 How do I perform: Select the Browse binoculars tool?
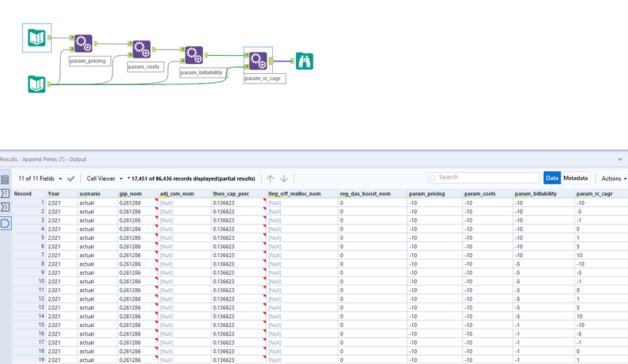[x=304, y=61]
